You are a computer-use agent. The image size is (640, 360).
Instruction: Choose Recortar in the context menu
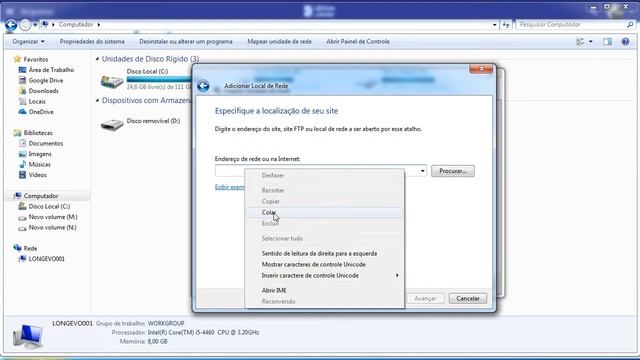coord(324,190)
